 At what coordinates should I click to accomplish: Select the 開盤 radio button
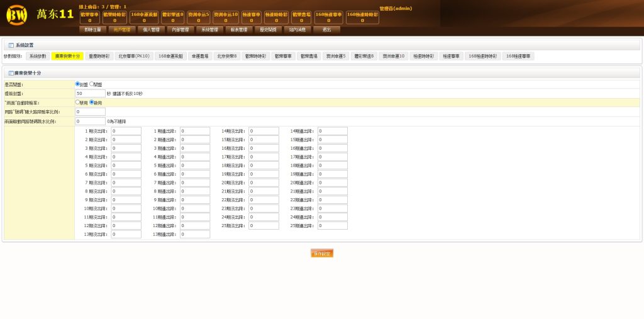(91, 84)
